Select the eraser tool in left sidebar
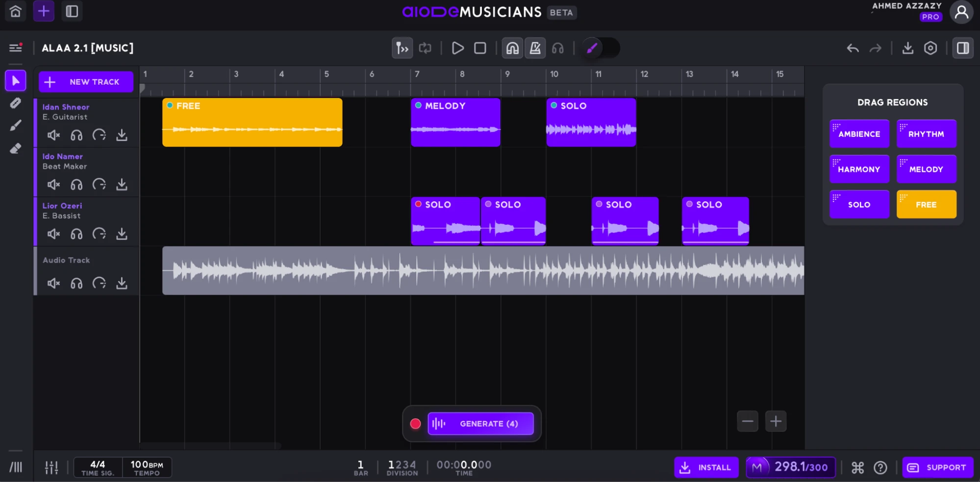This screenshot has height=482, width=980. 15,148
